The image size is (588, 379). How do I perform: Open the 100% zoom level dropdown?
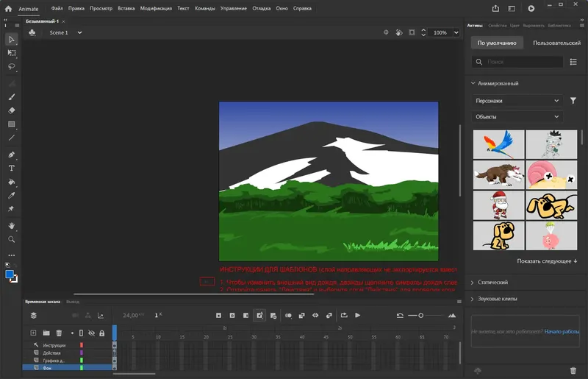(x=456, y=32)
